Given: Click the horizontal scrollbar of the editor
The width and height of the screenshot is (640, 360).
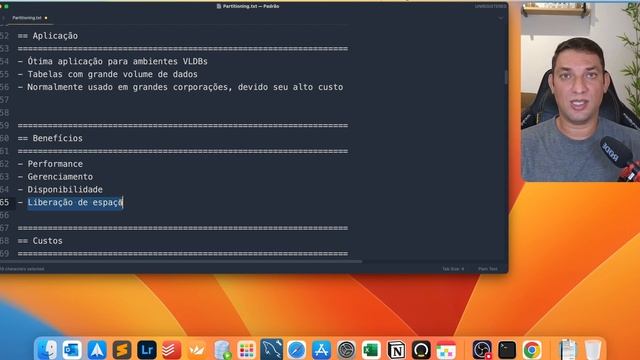Looking at the screenshot, I should coord(180,261).
